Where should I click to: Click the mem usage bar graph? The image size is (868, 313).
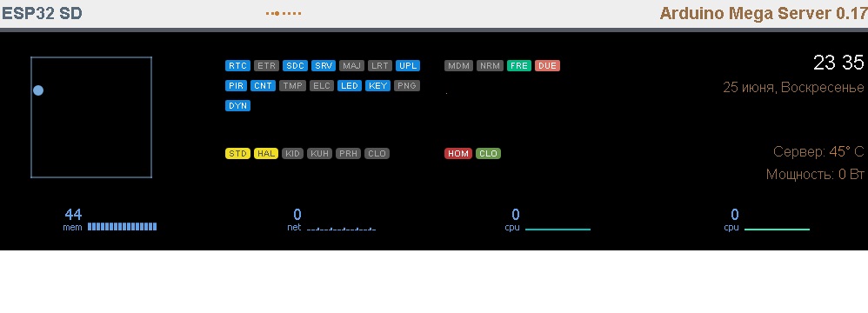pyautogui.click(x=123, y=227)
